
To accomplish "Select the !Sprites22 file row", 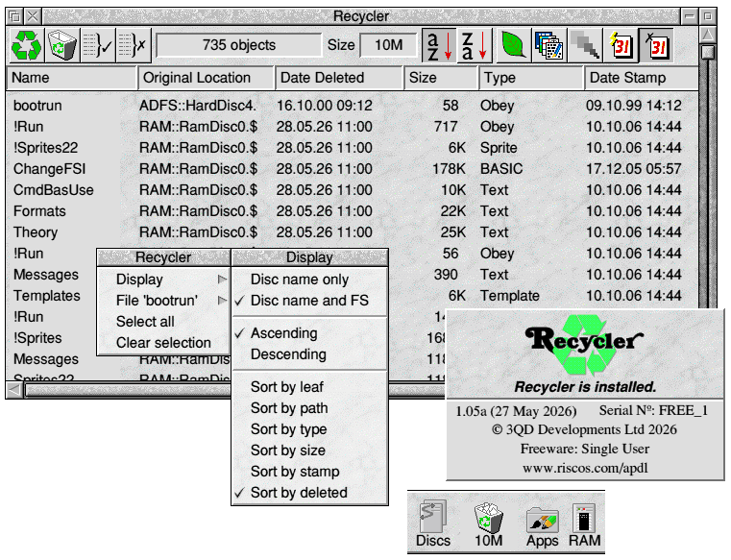I will 352,148.
